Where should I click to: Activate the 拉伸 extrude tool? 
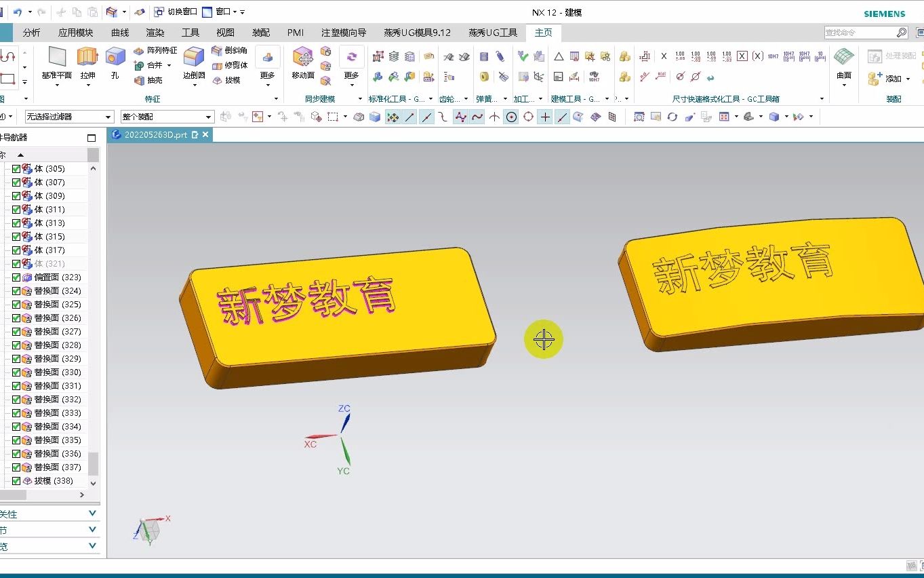pyautogui.click(x=87, y=62)
